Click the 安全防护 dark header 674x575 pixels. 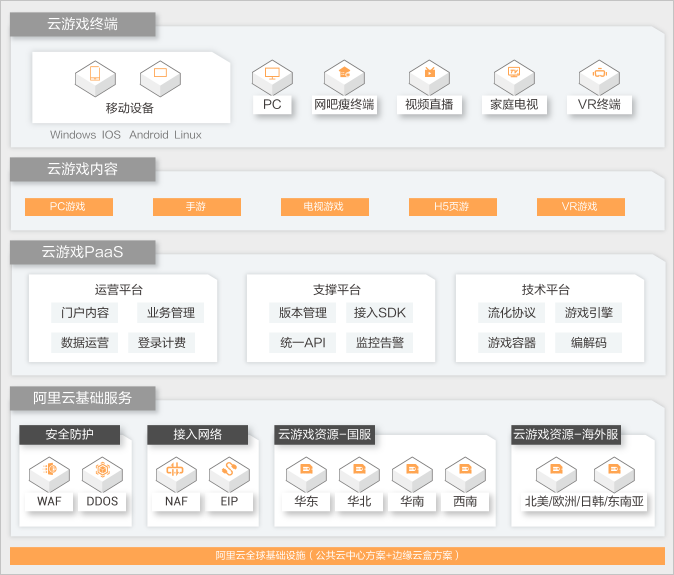pyautogui.click(x=70, y=434)
